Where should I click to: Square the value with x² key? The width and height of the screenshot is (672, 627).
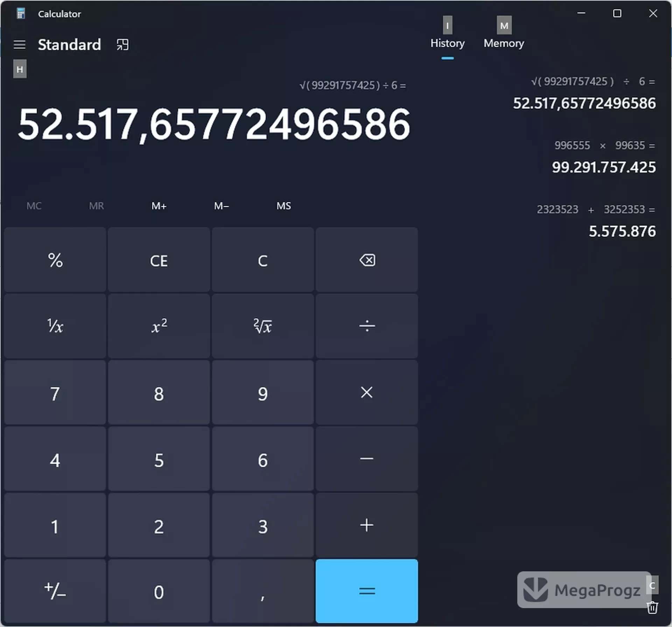click(x=159, y=326)
